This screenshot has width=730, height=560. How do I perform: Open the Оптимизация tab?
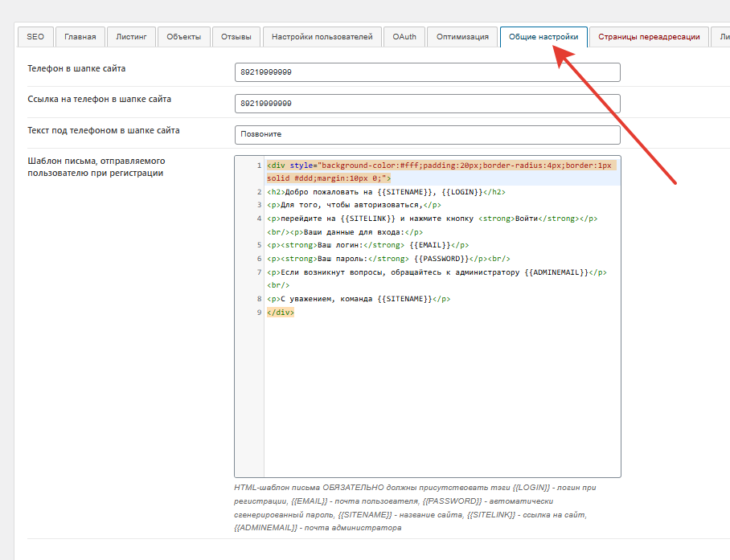tap(462, 37)
